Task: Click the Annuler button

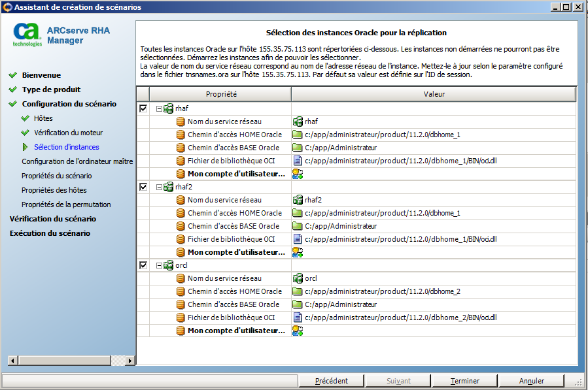Action: coord(531,381)
